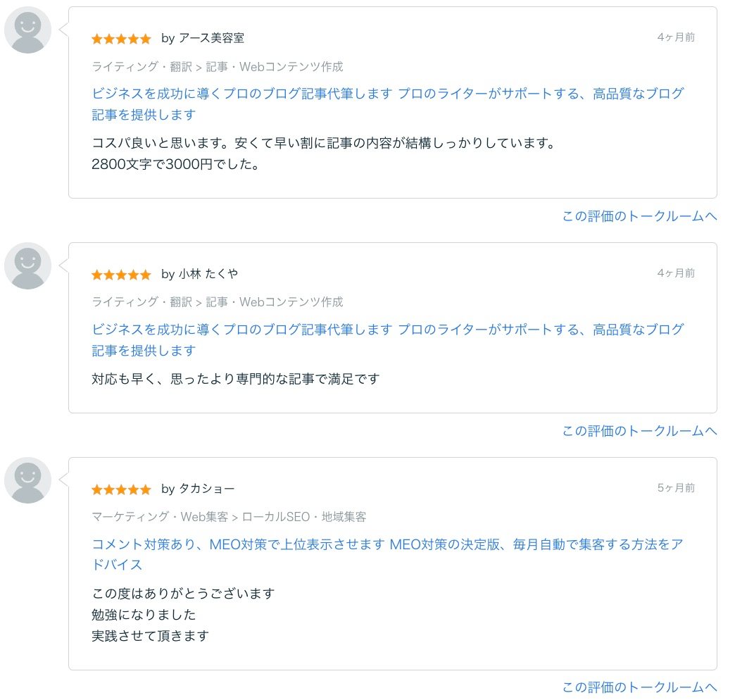The width and height of the screenshot is (735, 700).
Task: Click the 5ヶ月前 timestamp on タカショー's review
Action: pyautogui.click(x=675, y=487)
